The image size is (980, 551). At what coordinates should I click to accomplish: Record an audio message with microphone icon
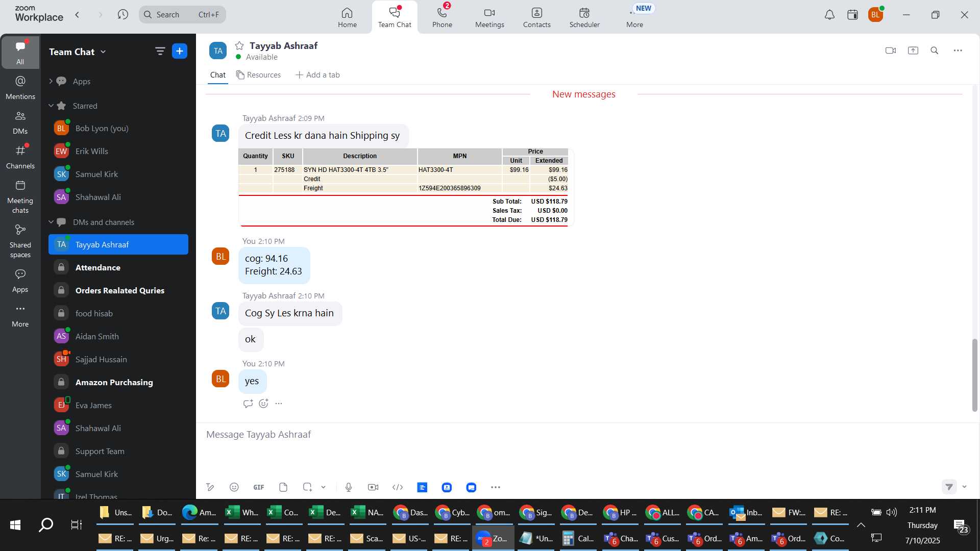[x=349, y=487]
